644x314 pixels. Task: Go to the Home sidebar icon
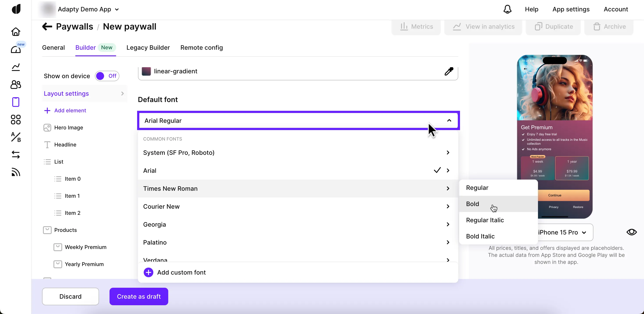point(16,32)
